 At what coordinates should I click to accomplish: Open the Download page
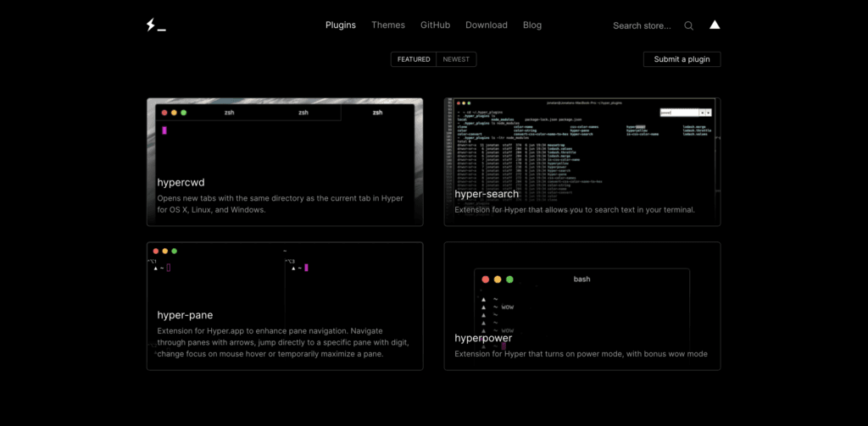[486, 25]
